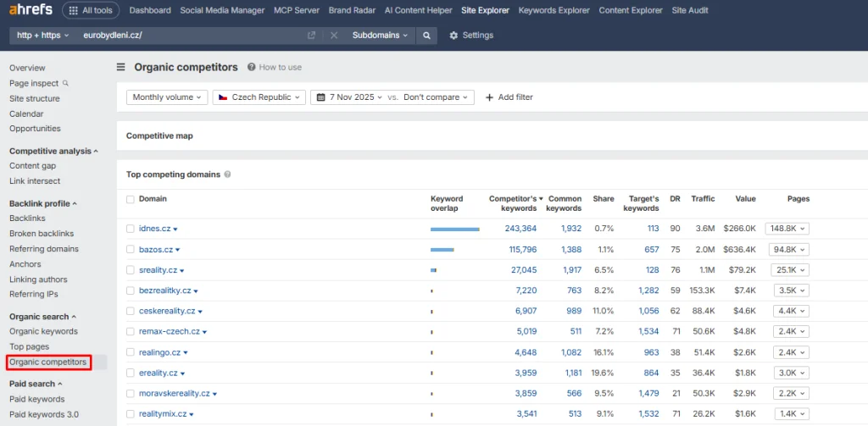
Task: Tick the ceskereality.cz row checkbox
Action: tap(130, 311)
